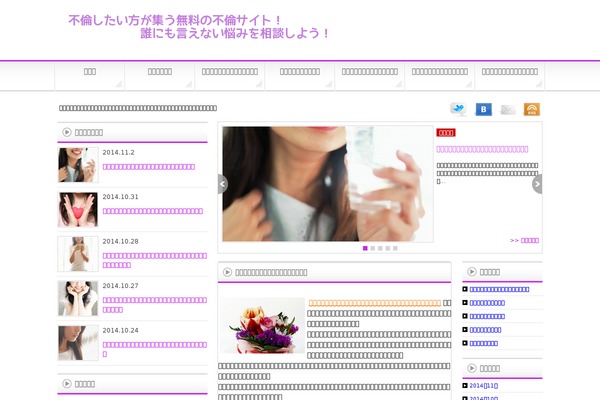The height and width of the screenshot is (400, 600).
Task: Open seventh navigation menu item
Action: point(510,76)
